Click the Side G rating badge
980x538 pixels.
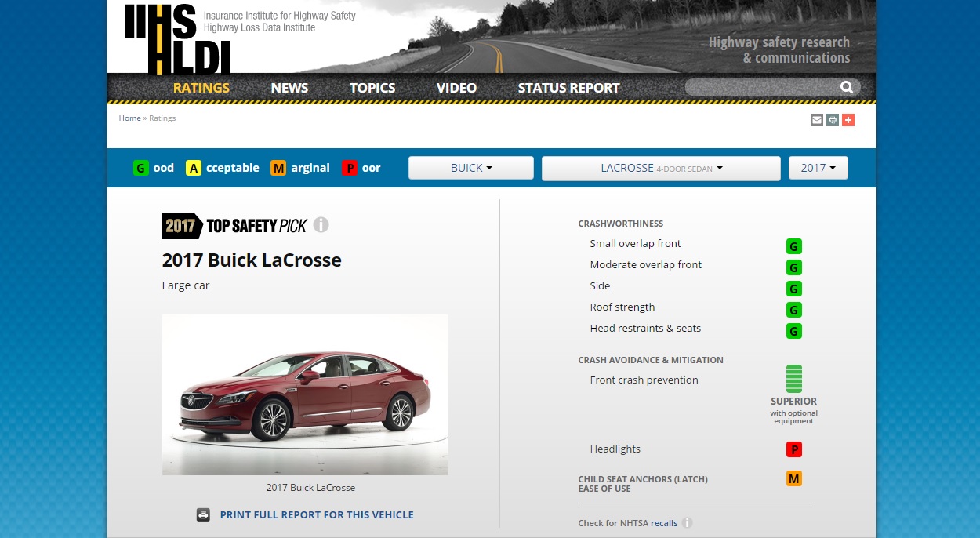tap(794, 289)
